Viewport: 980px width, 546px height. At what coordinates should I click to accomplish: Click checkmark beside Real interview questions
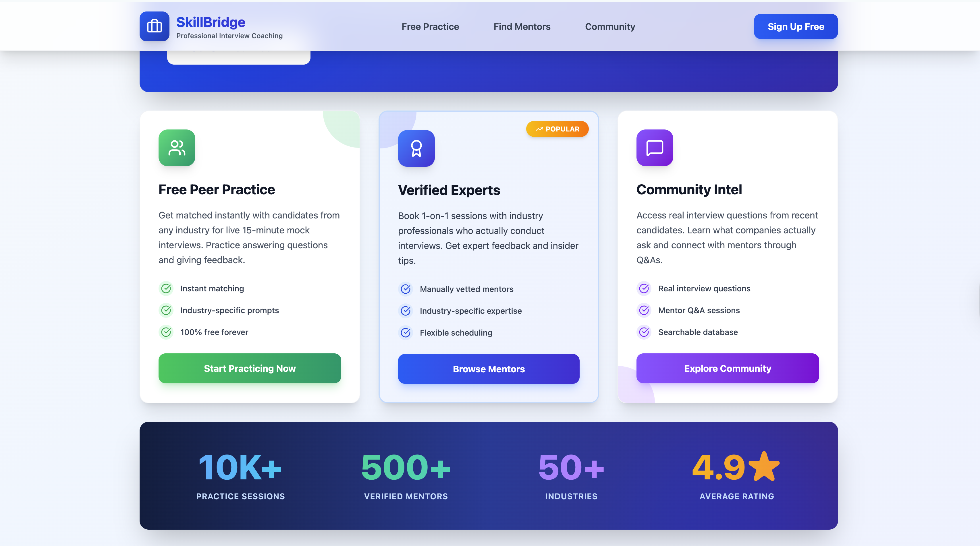tap(644, 289)
